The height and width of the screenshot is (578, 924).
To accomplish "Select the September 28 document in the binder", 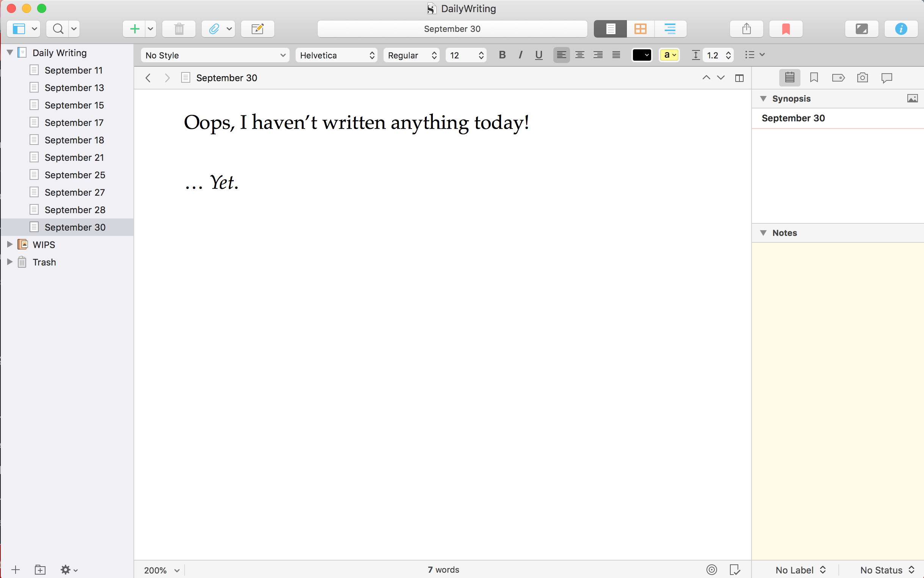I will point(75,209).
